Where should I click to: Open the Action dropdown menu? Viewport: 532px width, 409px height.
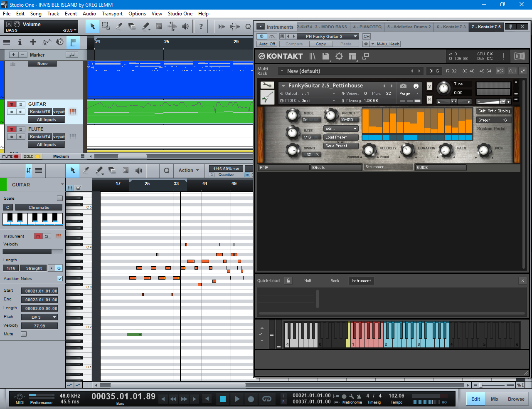pyautogui.click(x=189, y=170)
